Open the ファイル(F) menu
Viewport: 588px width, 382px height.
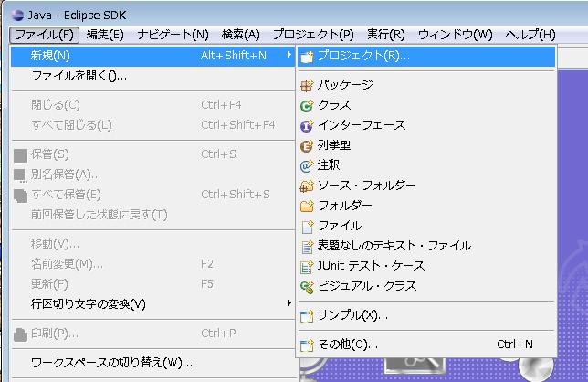44,35
